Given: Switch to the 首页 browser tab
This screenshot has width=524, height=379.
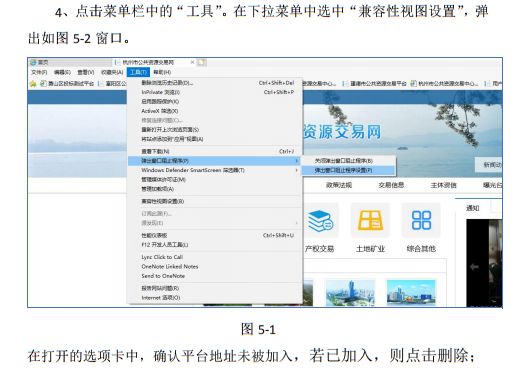Looking at the screenshot, I should click(x=70, y=62).
